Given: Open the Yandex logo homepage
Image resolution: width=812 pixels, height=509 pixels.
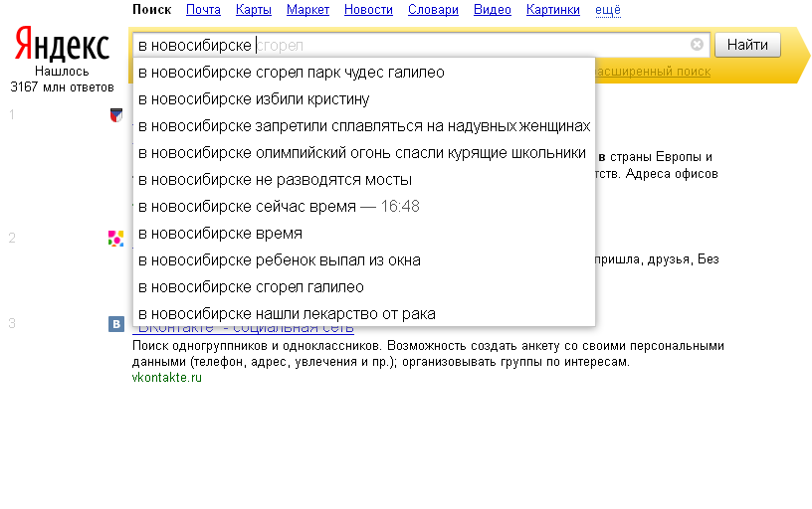Looking at the screenshot, I should click(x=62, y=44).
